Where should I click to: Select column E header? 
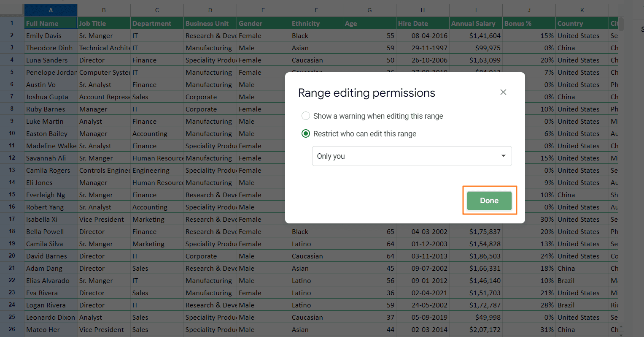(263, 10)
